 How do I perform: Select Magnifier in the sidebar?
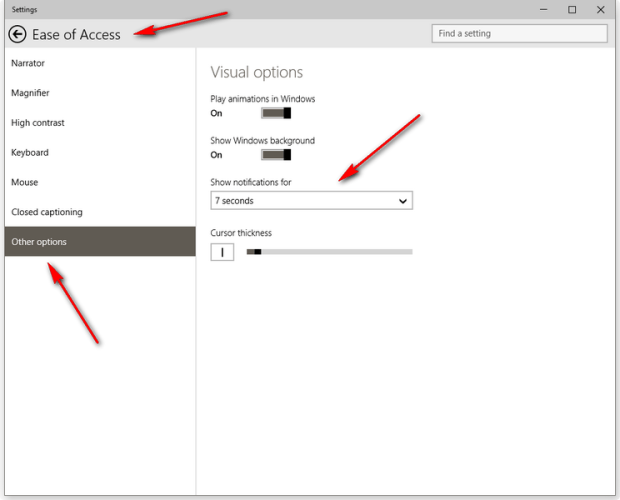tap(30, 93)
